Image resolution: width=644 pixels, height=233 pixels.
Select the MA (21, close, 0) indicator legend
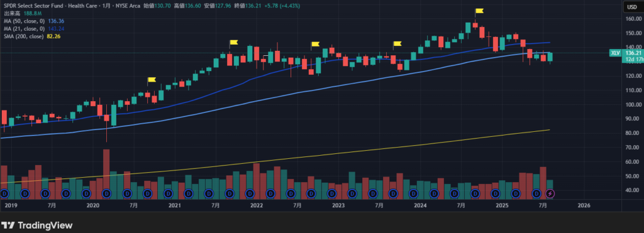pyautogui.click(x=25, y=29)
